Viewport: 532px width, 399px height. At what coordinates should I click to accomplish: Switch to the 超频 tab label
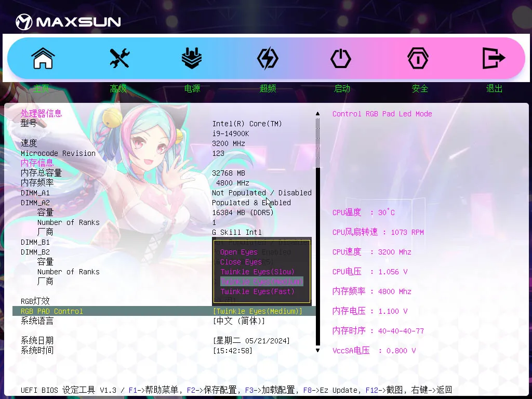click(268, 88)
